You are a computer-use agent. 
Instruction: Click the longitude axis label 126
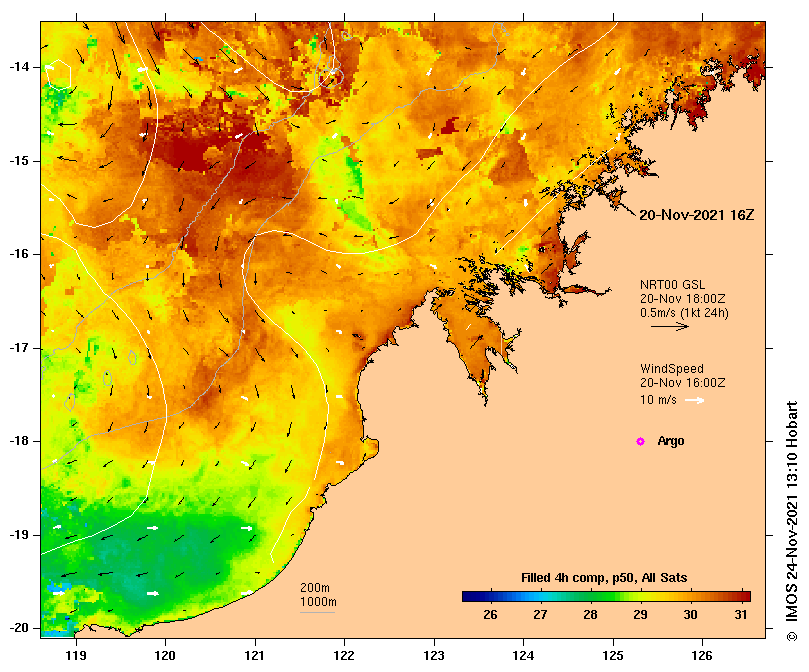(702, 655)
